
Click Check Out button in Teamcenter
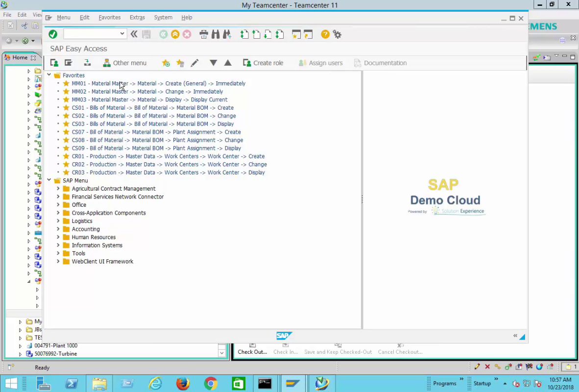252,349
